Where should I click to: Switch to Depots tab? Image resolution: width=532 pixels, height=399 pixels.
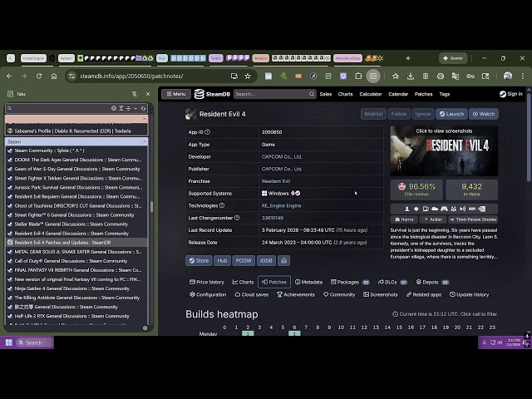click(x=432, y=282)
